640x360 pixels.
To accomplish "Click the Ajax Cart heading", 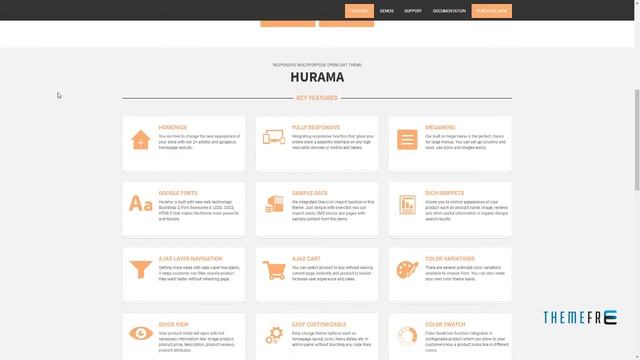I will (x=306, y=259).
